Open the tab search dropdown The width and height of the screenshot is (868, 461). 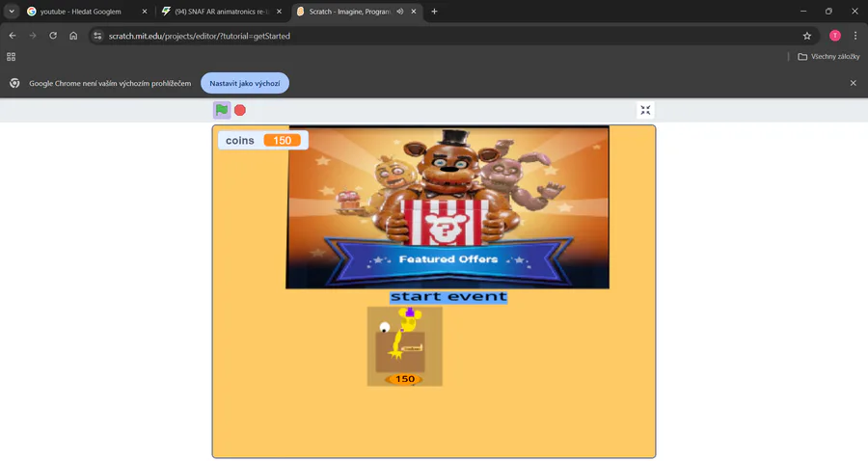[12, 12]
